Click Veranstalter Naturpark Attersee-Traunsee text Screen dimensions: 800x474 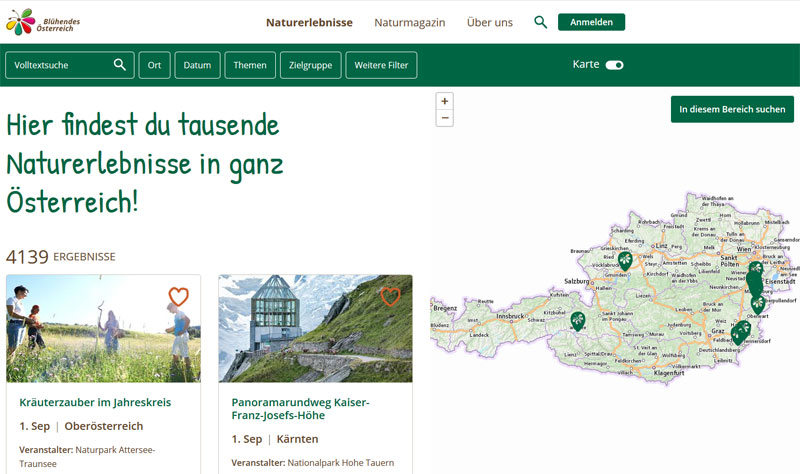(87, 457)
